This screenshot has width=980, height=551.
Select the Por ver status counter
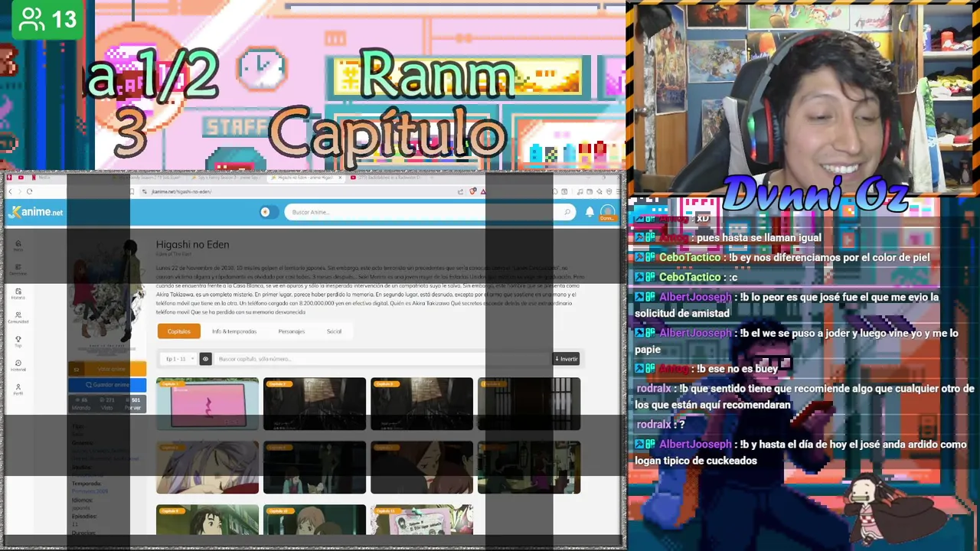pos(134,403)
